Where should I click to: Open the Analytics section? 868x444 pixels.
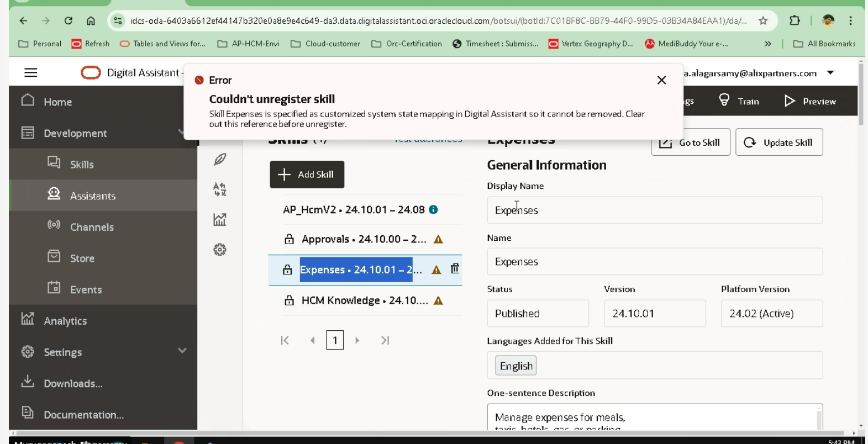(103, 320)
